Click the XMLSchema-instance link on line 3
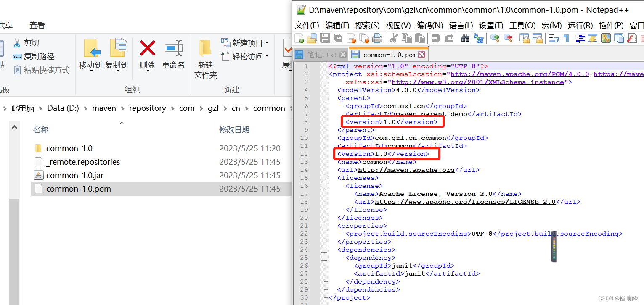Image resolution: width=644 pixels, height=305 pixels. point(478,82)
